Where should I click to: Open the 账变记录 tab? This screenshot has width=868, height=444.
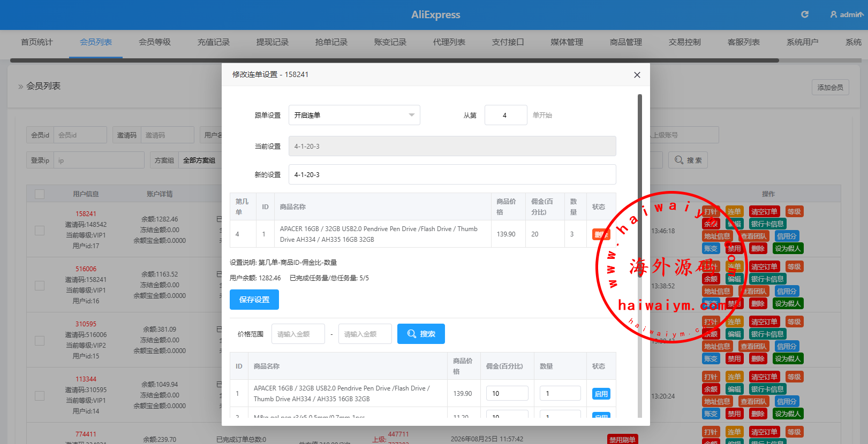pos(390,42)
